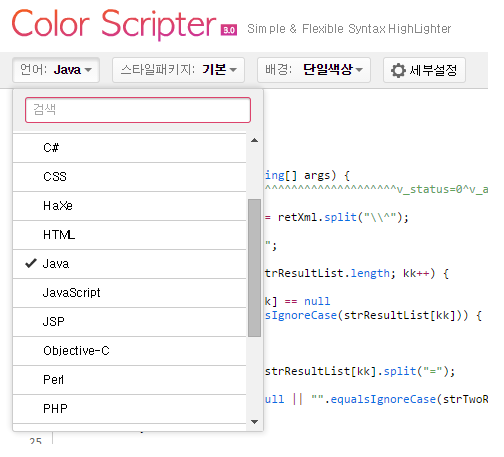Pick Objective-C from the language list
504x457 pixels.
pos(129,351)
